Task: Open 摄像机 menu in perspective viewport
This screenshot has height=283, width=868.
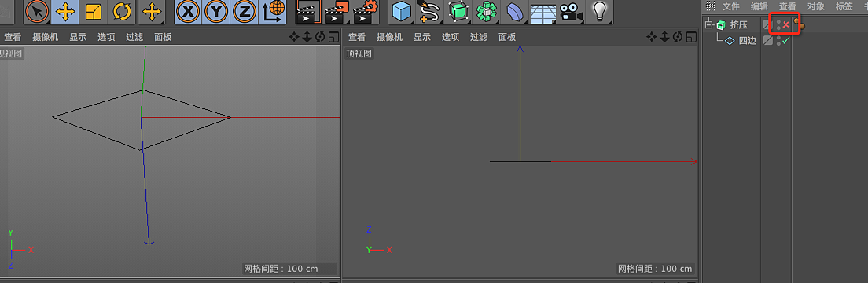Action: click(46, 37)
